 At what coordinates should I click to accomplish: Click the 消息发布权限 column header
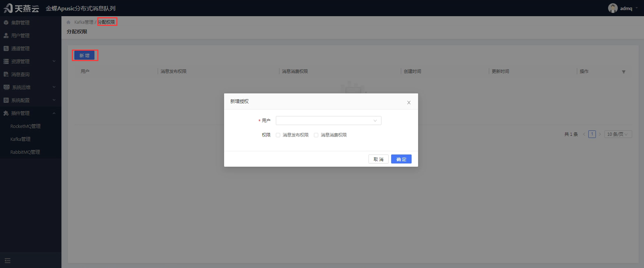point(173,71)
